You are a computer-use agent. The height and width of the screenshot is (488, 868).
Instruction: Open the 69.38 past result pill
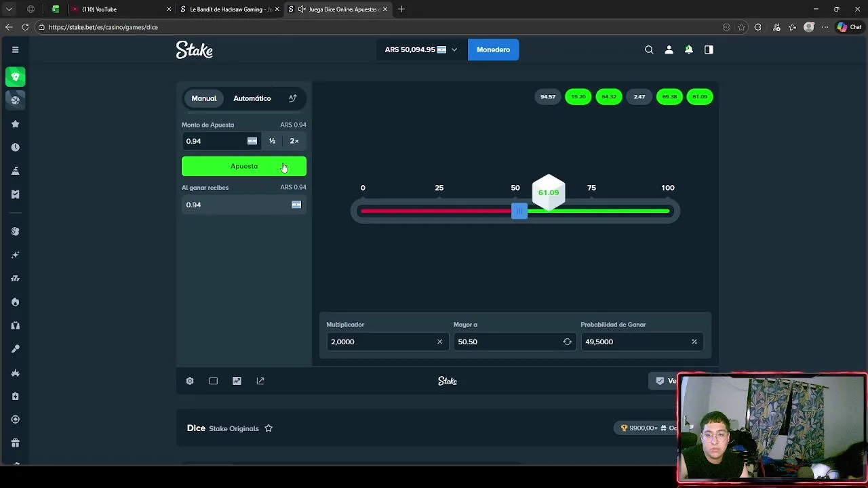[x=669, y=97]
